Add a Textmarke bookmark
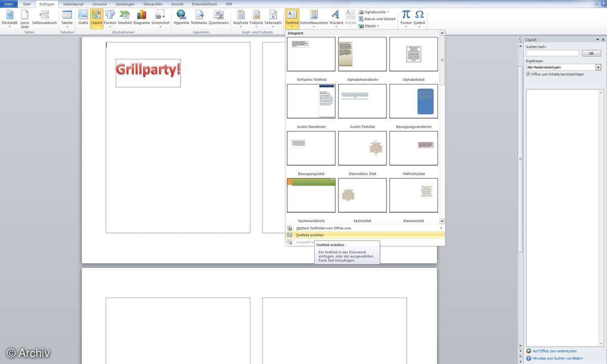 pyautogui.click(x=199, y=18)
